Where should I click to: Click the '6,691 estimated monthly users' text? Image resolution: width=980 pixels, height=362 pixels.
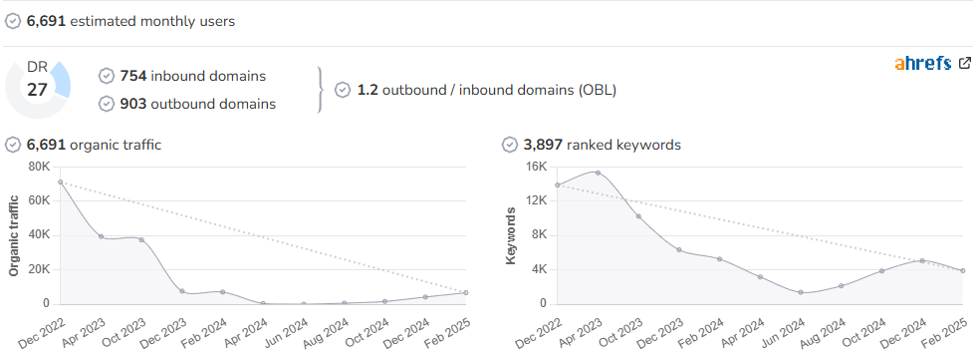point(130,21)
